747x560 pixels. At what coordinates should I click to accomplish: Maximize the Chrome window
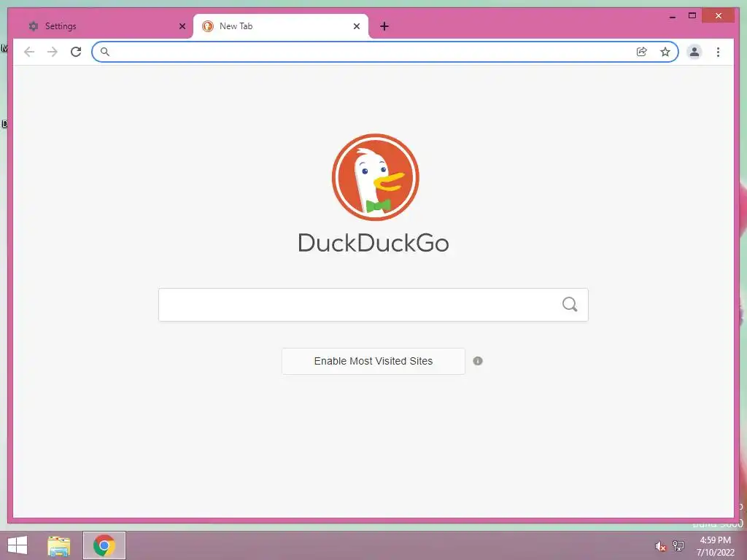click(x=692, y=16)
